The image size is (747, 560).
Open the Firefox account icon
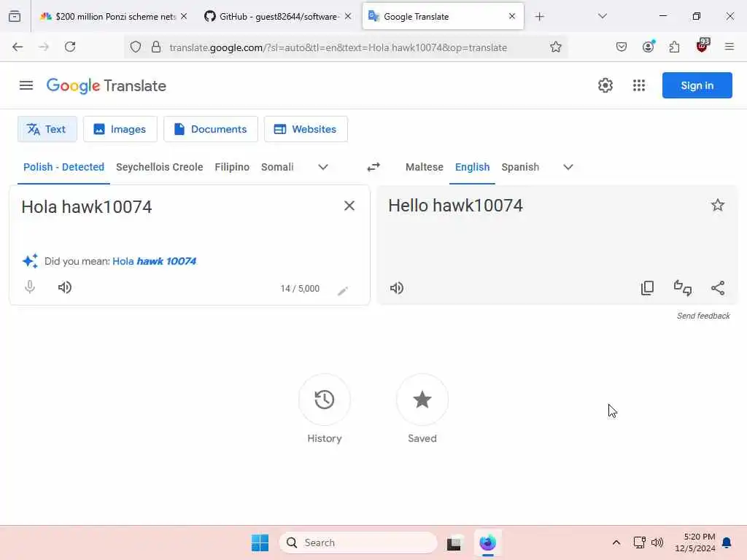click(648, 46)
